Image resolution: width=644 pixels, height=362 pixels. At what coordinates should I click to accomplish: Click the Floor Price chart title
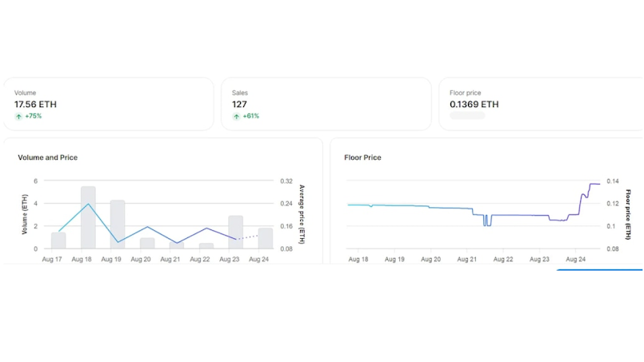[x=362, y=157]
